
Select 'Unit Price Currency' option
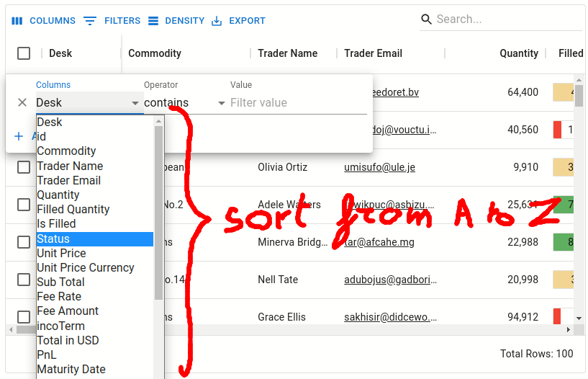tap(86, 267)
